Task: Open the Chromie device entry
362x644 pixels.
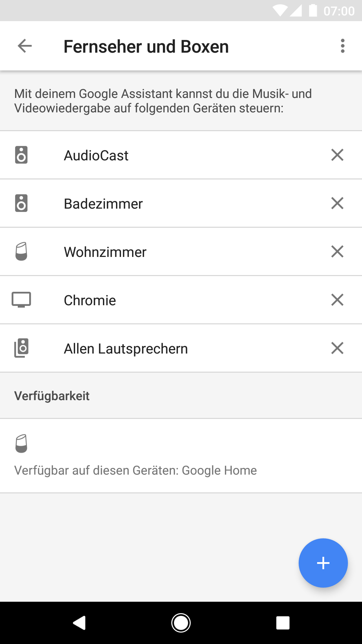Action: (x=90, y=301)
